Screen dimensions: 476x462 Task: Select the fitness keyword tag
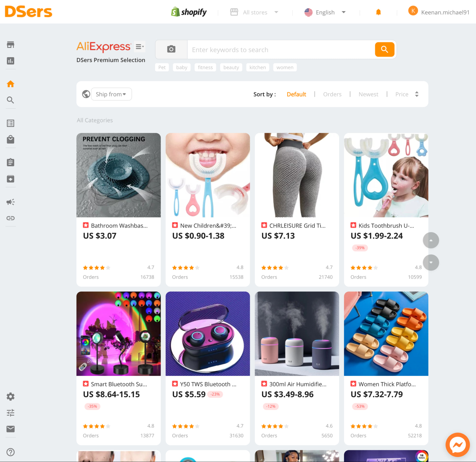point(205,67)
